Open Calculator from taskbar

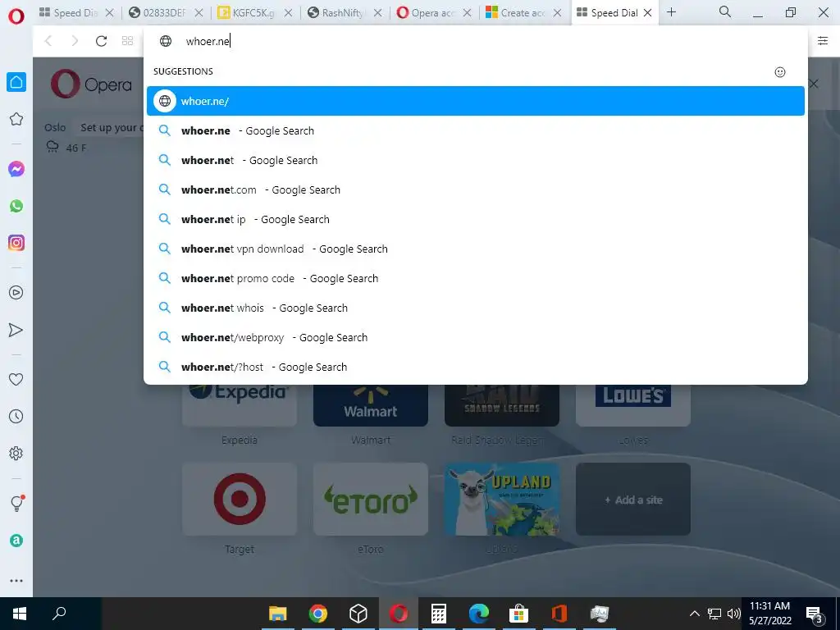pos(439,614)
